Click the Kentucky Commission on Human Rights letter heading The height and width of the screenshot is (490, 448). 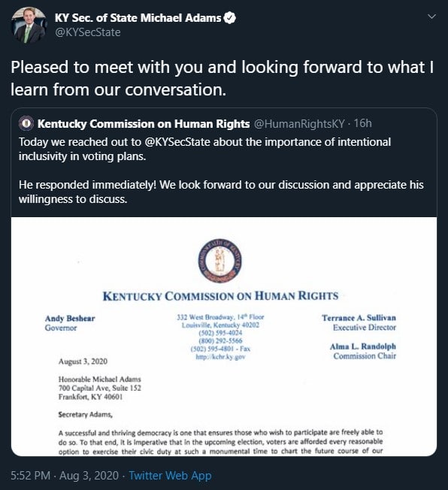pyautogui.click(x=220, y=296)
